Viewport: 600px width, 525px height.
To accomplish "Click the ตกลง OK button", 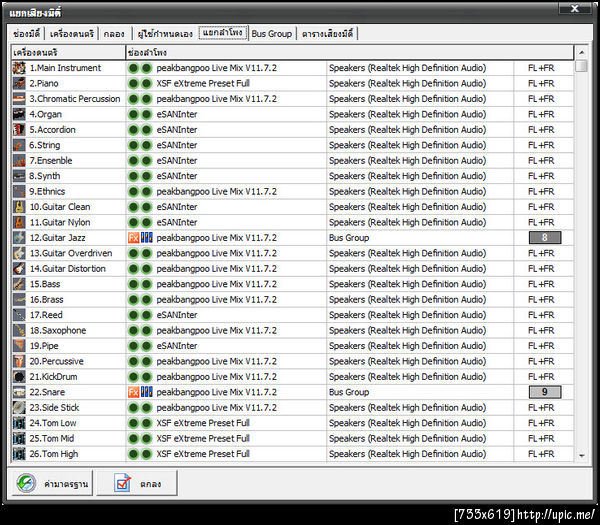I will 137,483.
